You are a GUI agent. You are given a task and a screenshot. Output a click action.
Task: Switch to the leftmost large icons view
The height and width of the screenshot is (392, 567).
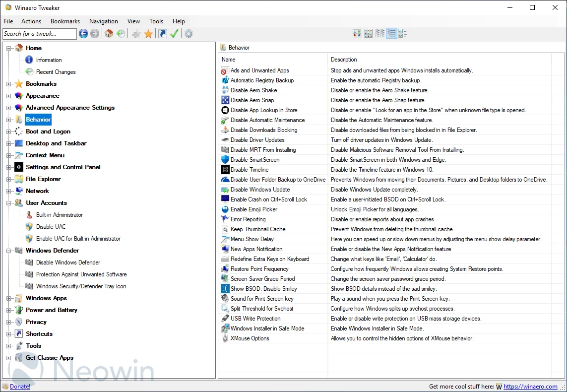[x=357, y=34]
